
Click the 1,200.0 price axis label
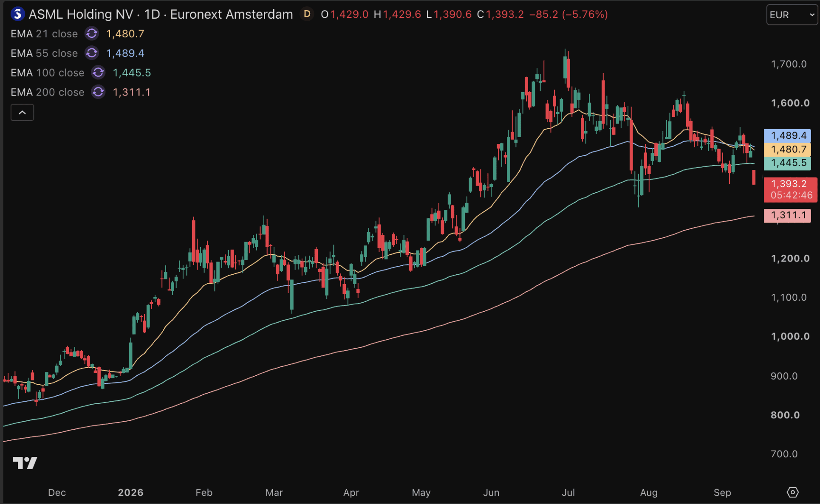point(790,259)
